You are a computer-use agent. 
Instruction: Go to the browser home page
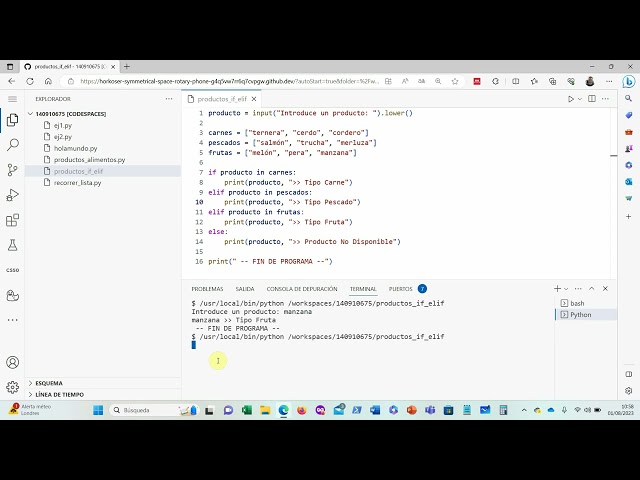[x=48, y=81]
